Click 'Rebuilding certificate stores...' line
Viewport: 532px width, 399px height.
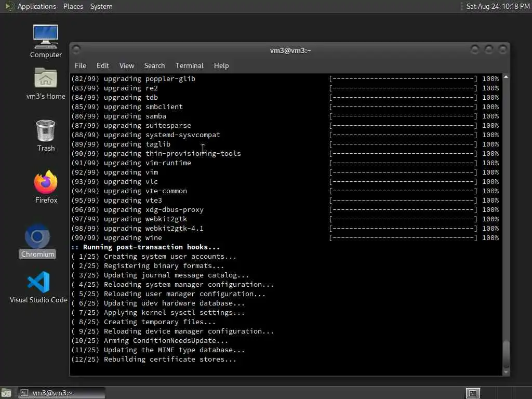[x=154, y=360]
